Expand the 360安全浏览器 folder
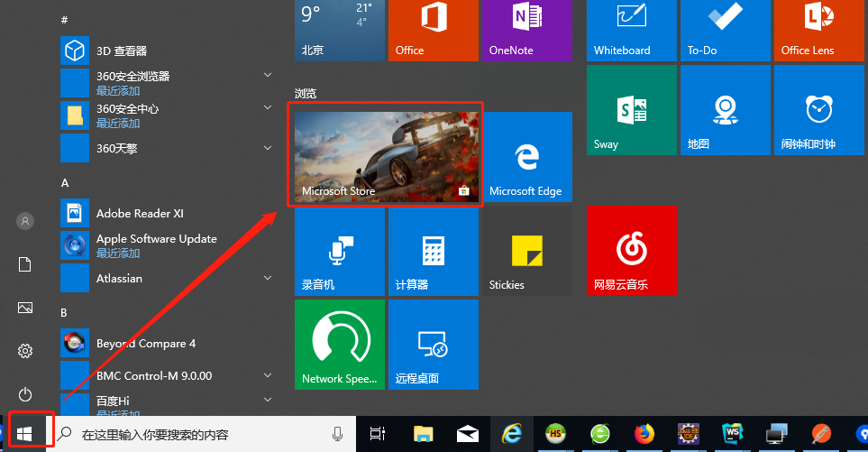 (x=268, y=76)
